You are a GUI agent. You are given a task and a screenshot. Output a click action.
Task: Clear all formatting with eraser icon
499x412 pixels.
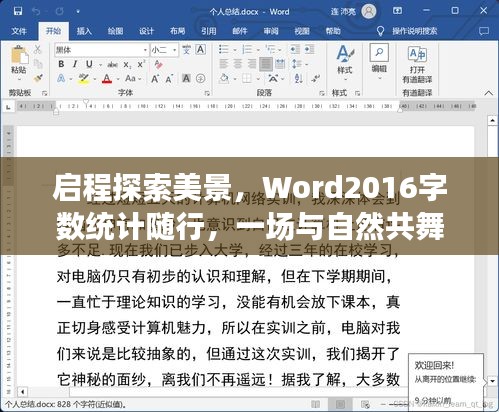[158, 64]
